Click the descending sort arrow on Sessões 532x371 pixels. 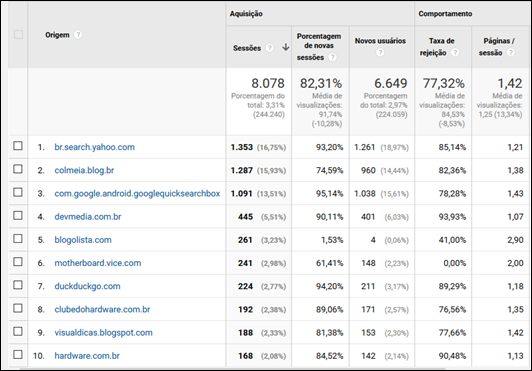pyautogui.click(x=286, y=47)
